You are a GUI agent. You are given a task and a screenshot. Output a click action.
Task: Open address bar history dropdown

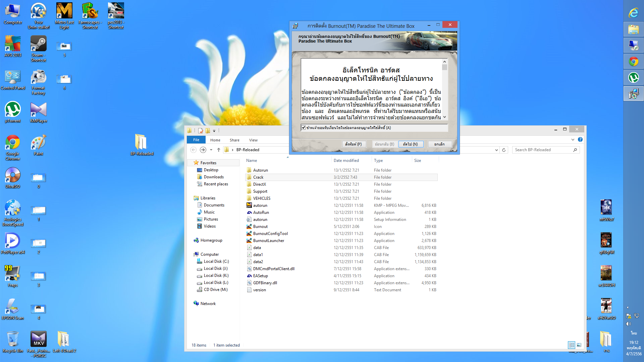(496, 150)
